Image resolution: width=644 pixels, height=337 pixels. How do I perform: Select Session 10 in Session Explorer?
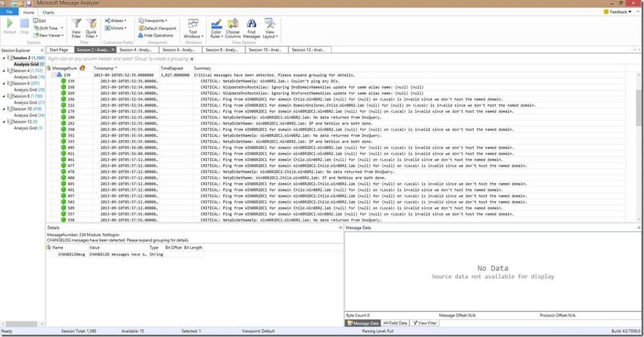pyautogui.click(x=27, y=109)
